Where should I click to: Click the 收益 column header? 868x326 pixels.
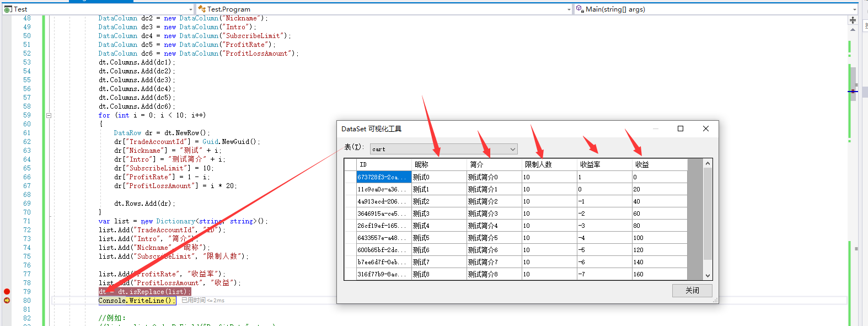coord(660,164)
